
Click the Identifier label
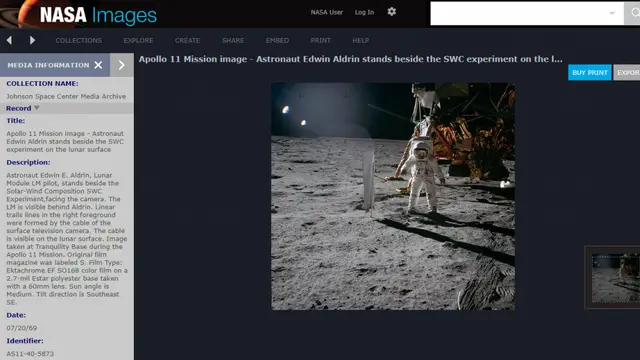(24, 340)
